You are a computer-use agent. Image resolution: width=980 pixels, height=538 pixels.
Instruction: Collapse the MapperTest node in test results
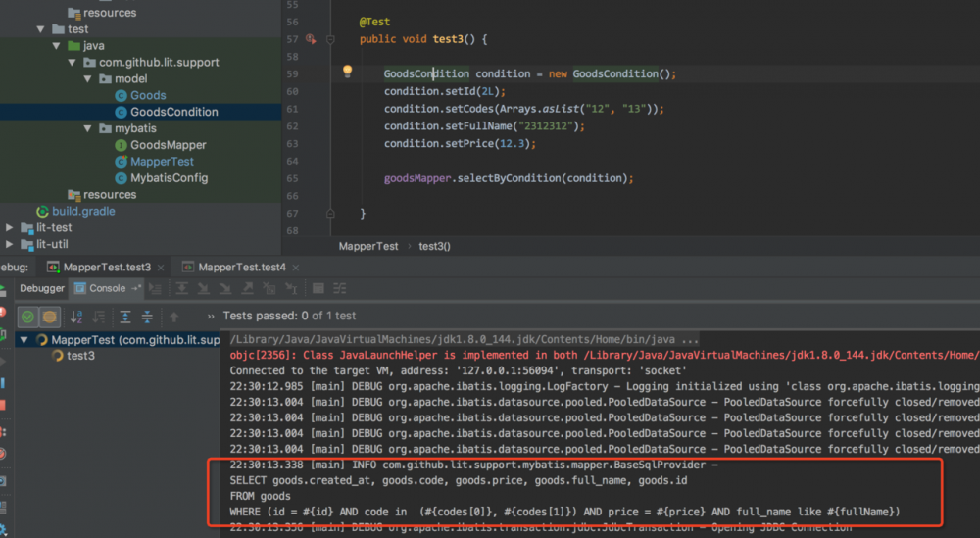tap(25, 340)
